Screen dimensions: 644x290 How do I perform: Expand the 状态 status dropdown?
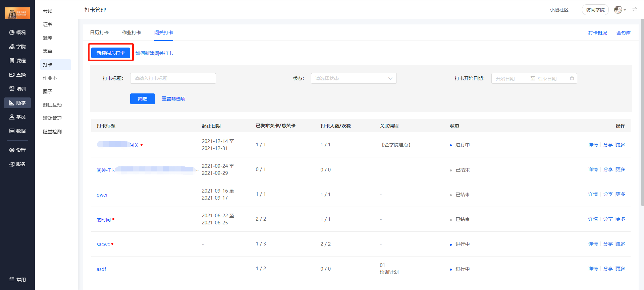[x=354, y=78]
